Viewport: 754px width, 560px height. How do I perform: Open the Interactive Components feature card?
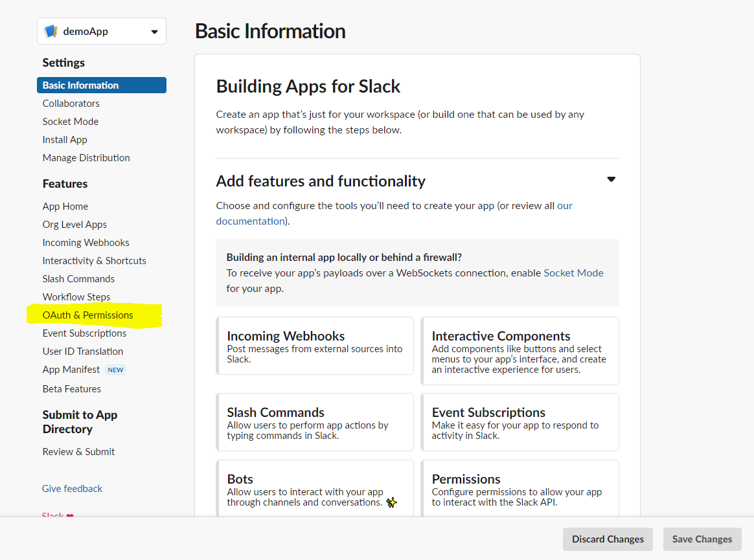click(x=520, y=351)
